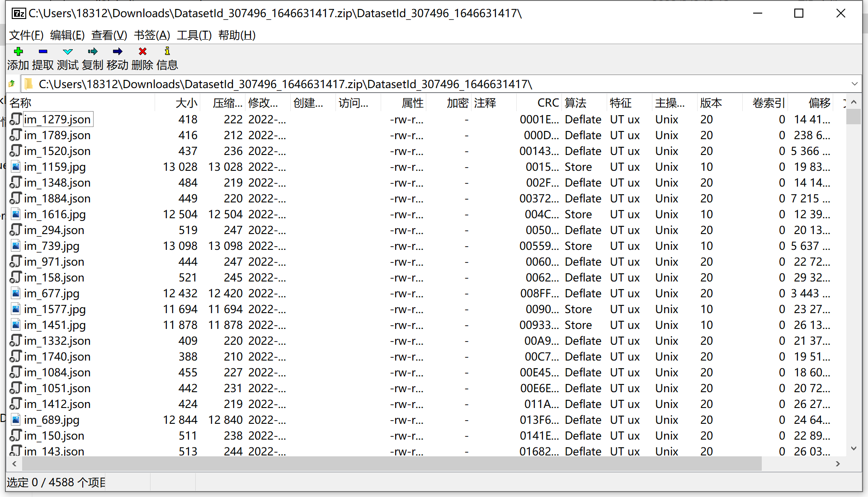Screen dimensions: 868x497
Task: Open the Bookmarks (书签) menu
Action: tap(152, 35)
